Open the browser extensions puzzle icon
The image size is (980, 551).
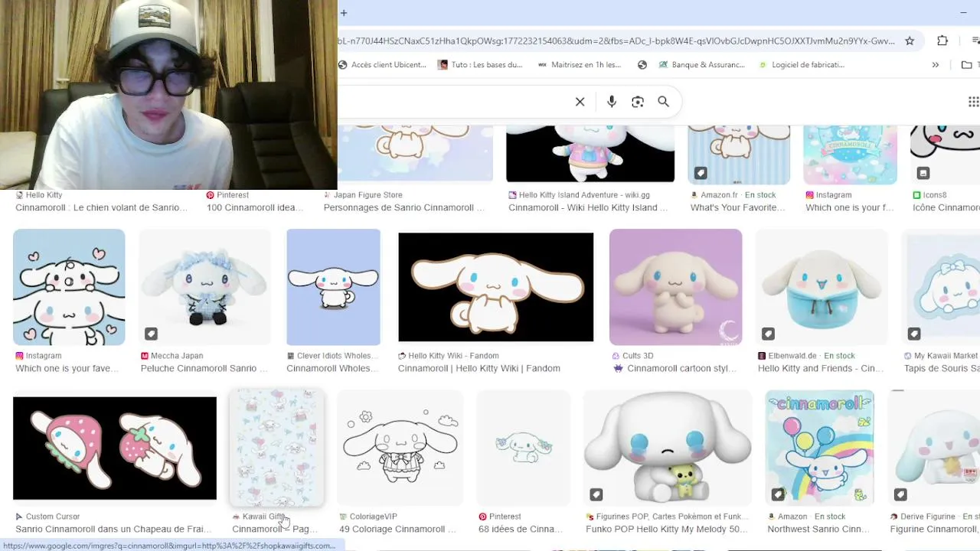click(942, 41)
